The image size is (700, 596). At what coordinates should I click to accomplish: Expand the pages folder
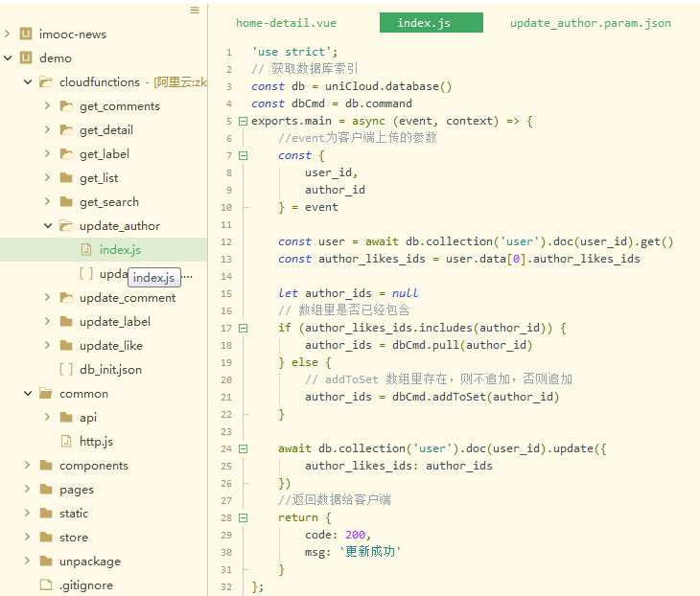(27, 489)
